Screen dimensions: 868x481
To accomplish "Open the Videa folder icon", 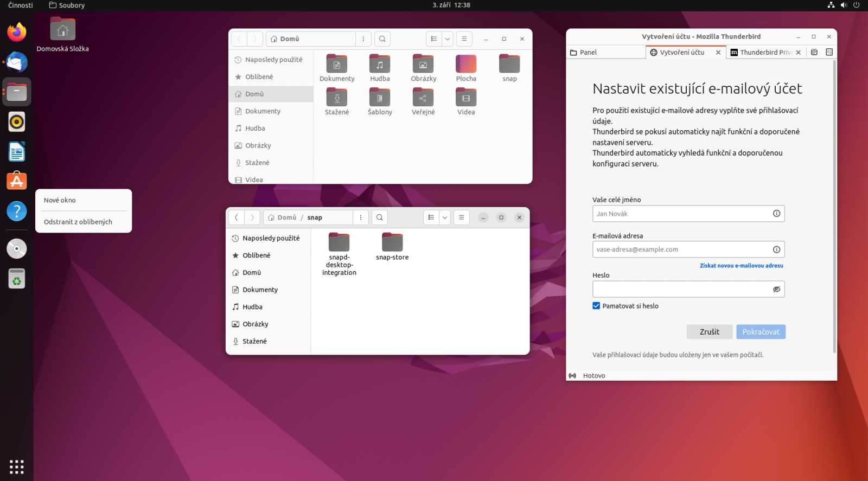I will tap(466, 102).
